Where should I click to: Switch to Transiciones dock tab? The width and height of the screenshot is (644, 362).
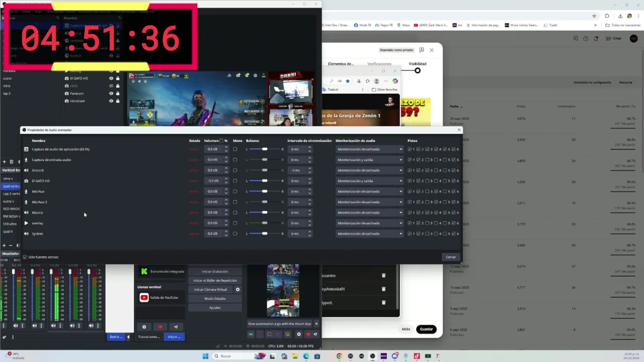(x=149, y=337)
